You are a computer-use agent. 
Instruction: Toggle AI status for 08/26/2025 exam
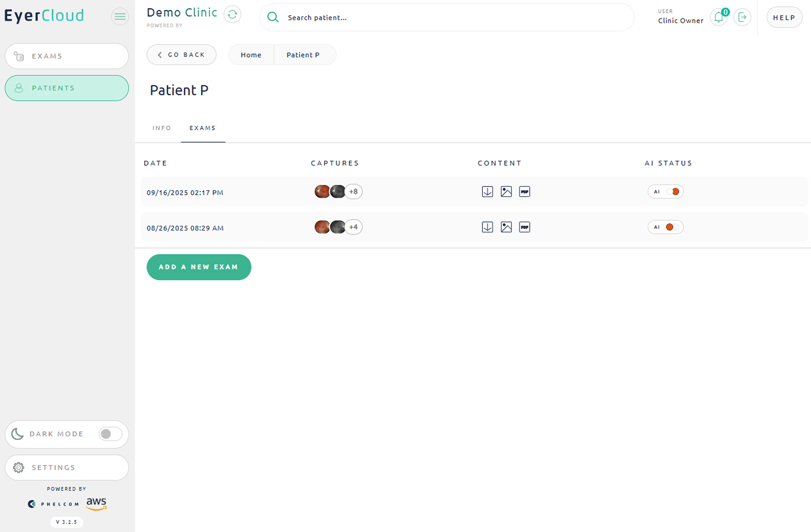pyautogui.click(x=672, y=227)
